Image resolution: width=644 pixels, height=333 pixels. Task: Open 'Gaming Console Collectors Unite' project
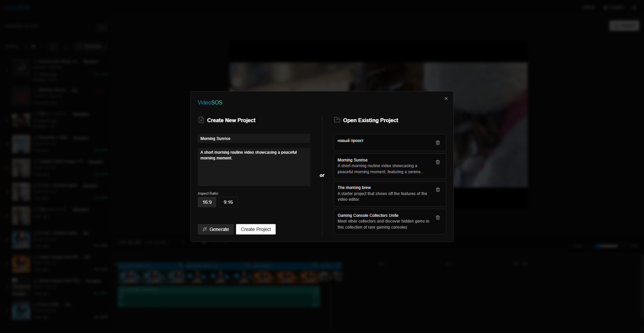(x=383, y=222)
